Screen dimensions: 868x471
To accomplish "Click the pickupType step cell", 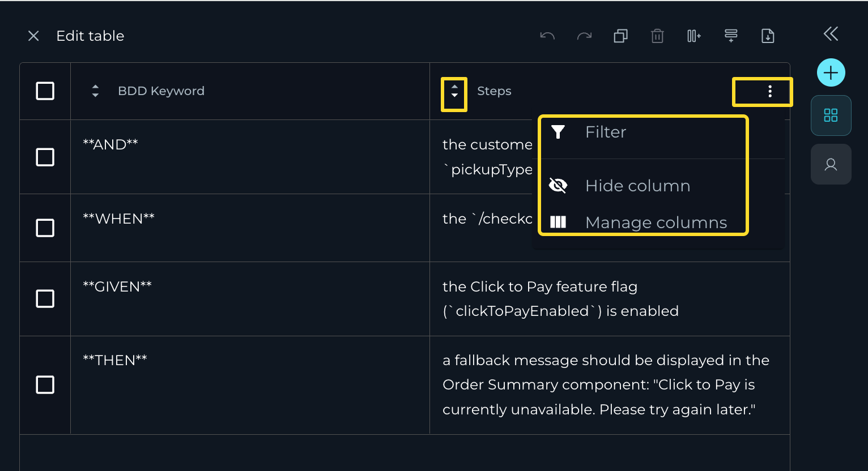I will point(482,157).
